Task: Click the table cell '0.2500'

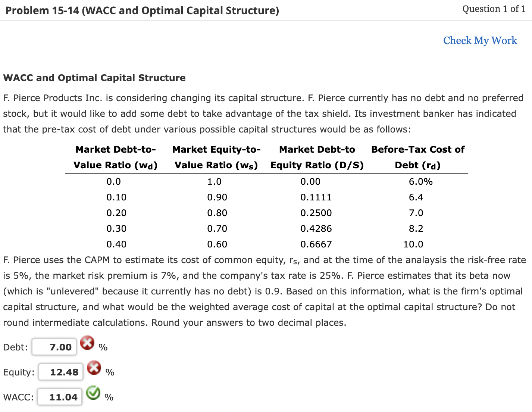Action: [316, 213]
